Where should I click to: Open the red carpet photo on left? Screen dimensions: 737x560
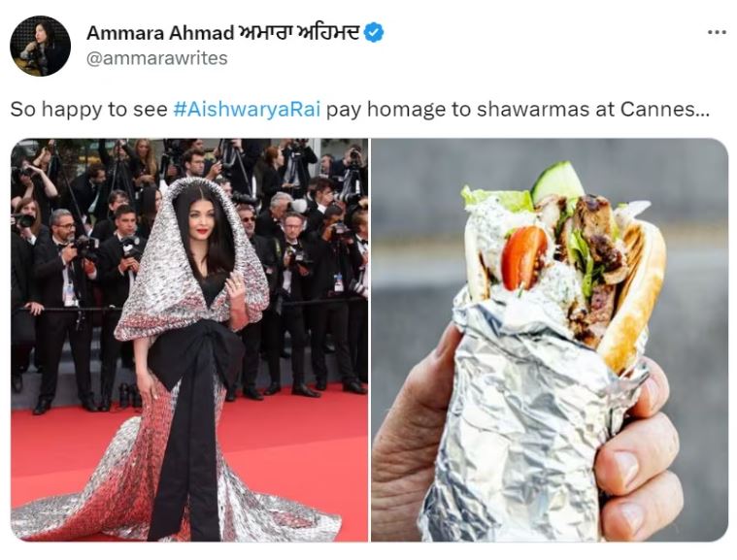click(189, 340)
